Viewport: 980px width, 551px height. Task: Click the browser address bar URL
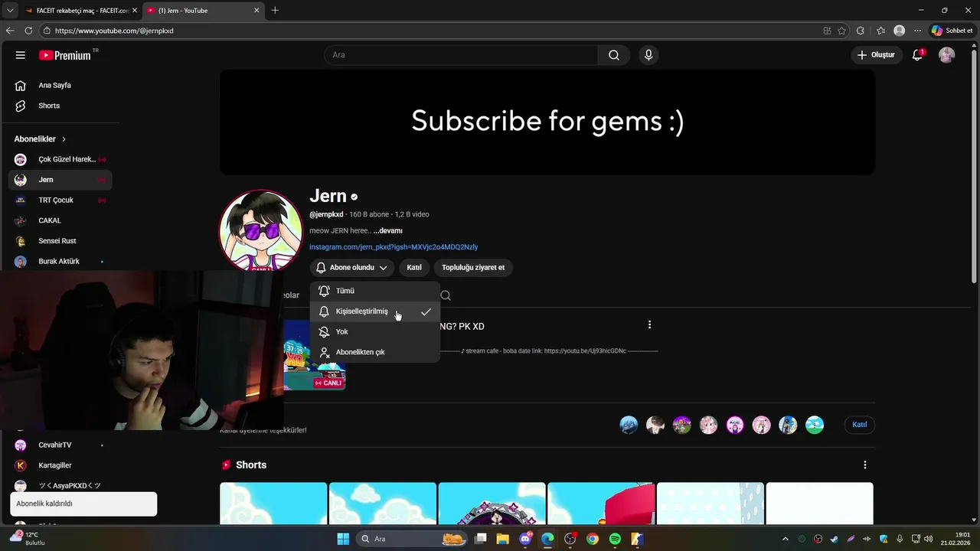114,31
